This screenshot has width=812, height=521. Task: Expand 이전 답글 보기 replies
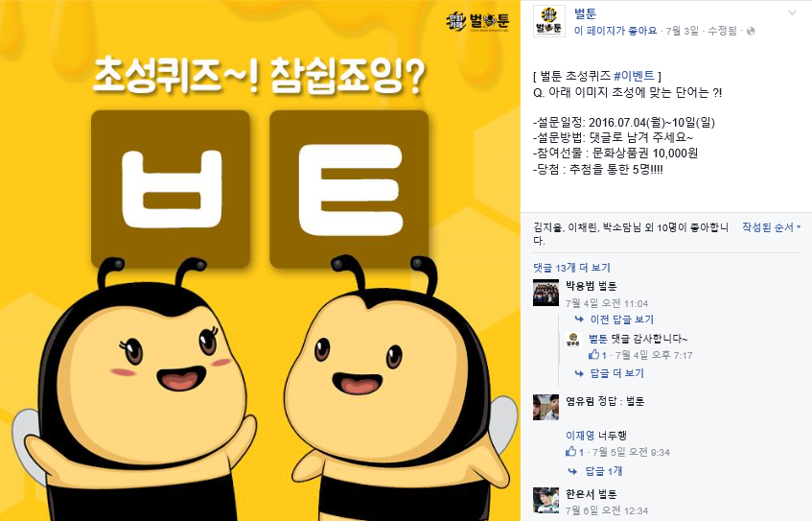pos(621,320)
